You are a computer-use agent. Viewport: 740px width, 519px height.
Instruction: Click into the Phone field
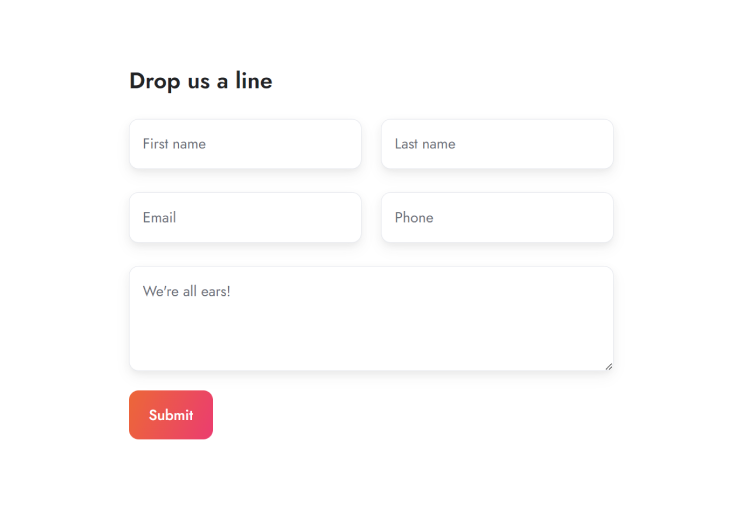coord(497,217)
